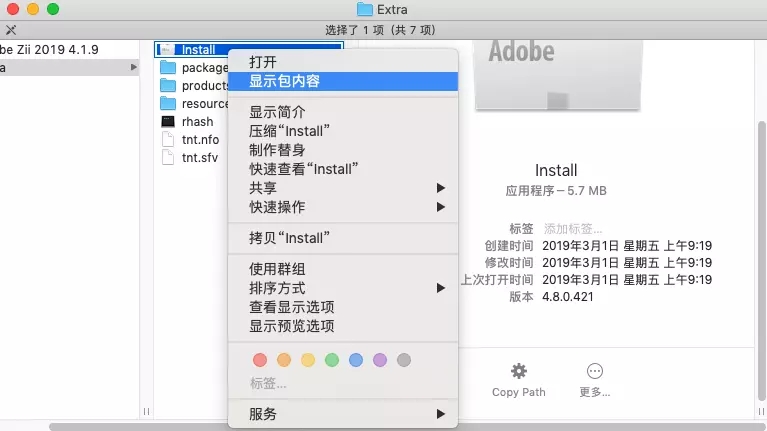Screen dimensions: 767x431
Task: Click the rhash file name
Action: (198, 121)
